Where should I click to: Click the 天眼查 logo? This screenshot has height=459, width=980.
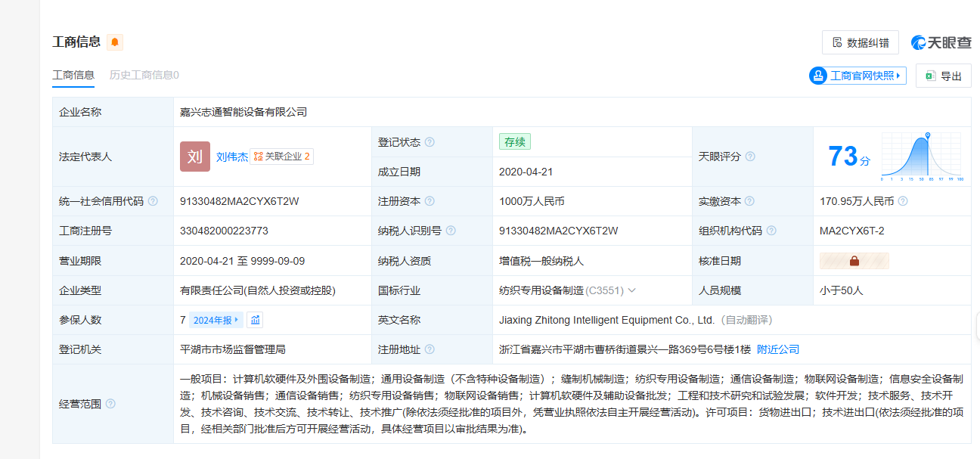click(941, 42)
